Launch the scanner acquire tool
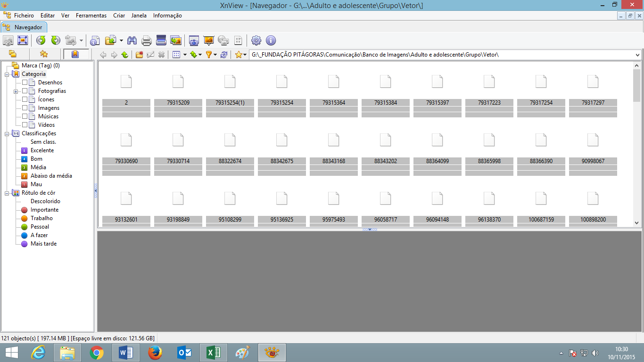 point(161,41)
